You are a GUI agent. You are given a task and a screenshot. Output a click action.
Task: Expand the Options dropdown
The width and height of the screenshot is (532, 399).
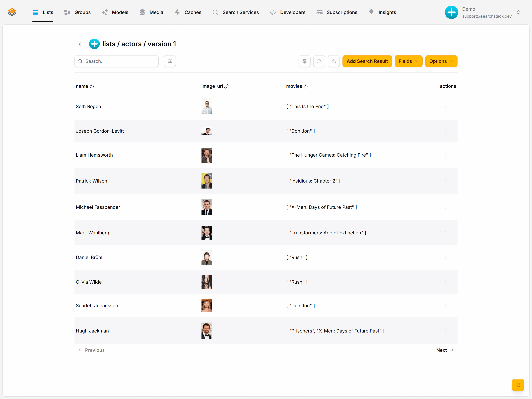(x=441, y=61)
